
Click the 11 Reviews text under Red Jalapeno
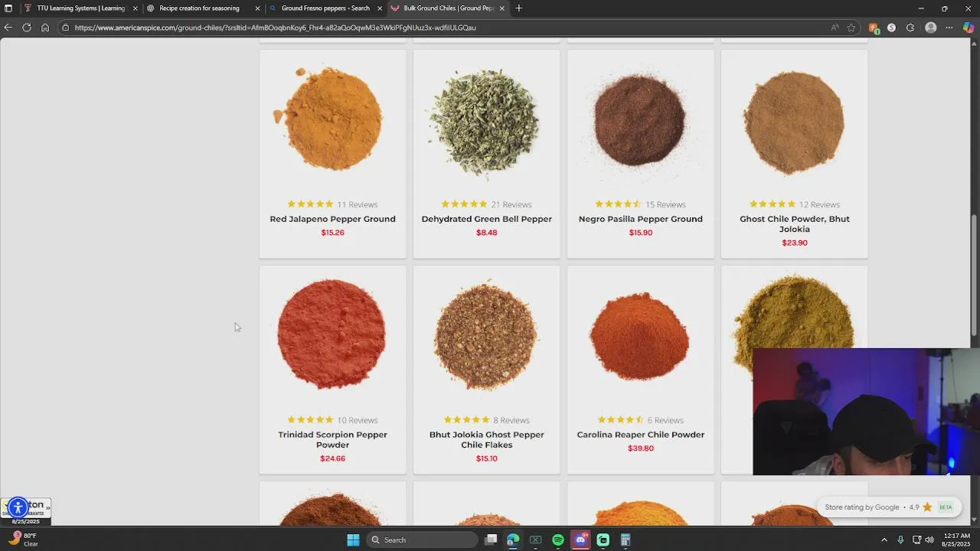pos(357,204)
